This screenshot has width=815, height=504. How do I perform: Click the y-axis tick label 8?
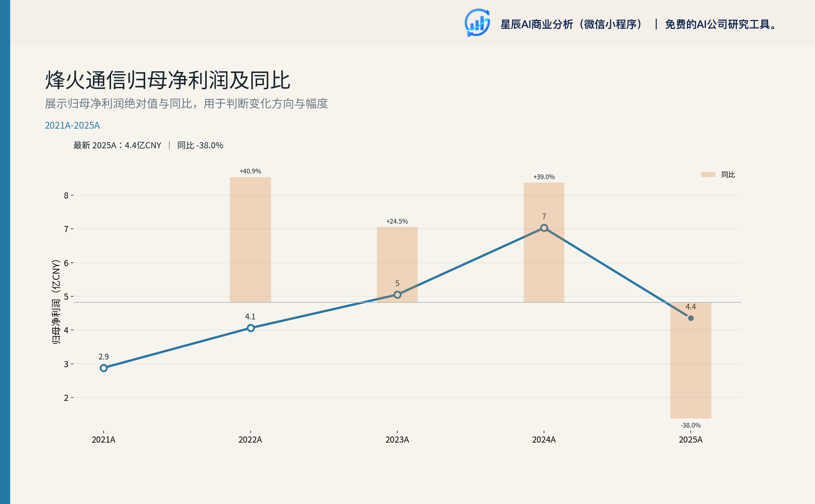pos(66,195)
